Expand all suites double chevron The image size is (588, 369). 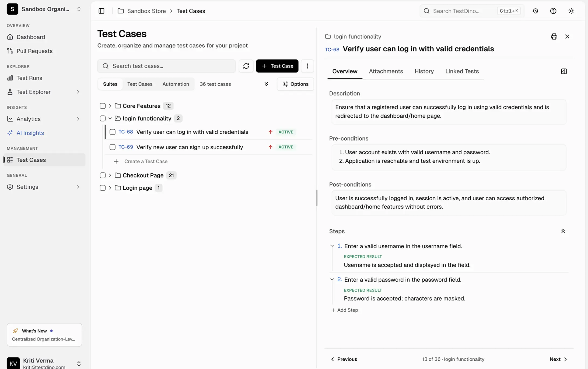266,84
